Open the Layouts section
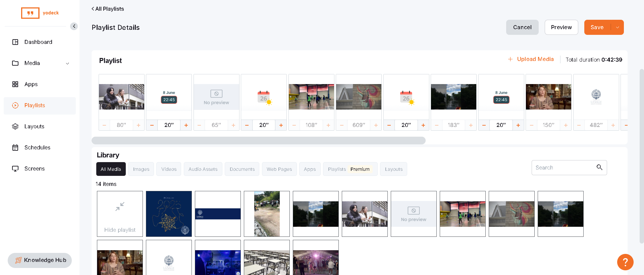 [34, 126]
